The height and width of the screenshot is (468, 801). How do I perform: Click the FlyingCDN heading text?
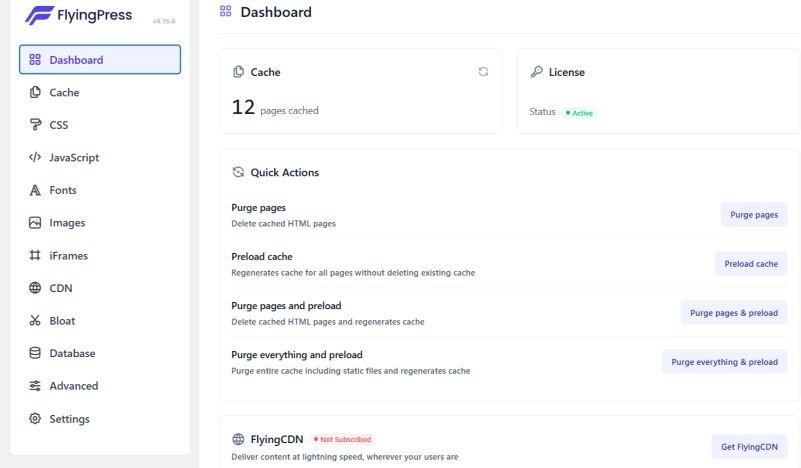click(x=277, y=439)
